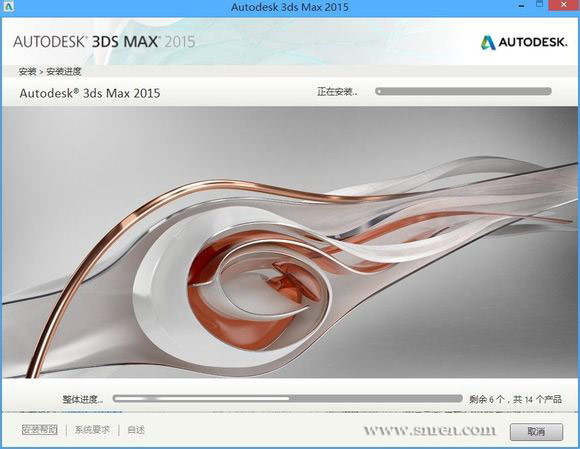Click the swirl splash artwork image
This screenshot has height=449, width=580.
click(290, 242)
